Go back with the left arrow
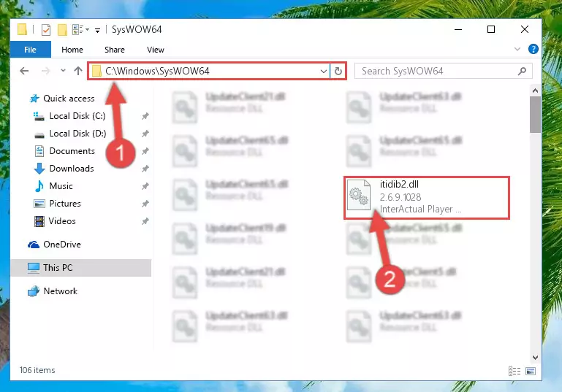The image size is (562, 392). coord(24,71)
